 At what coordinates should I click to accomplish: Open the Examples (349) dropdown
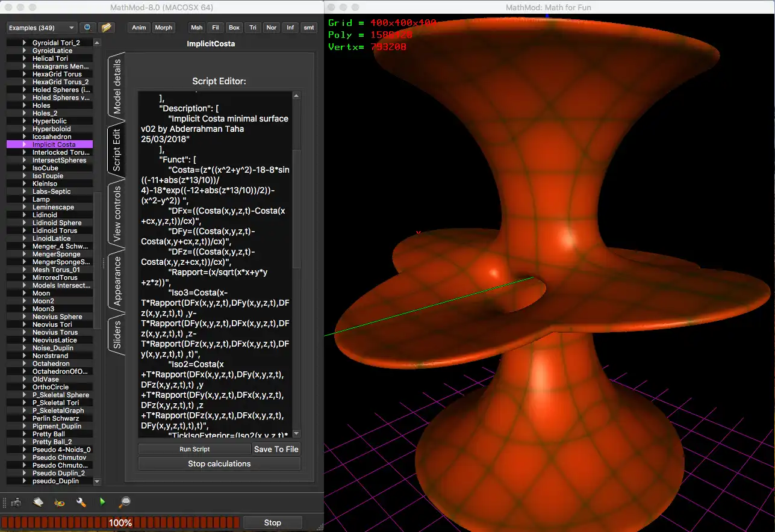click(x=42, y=28)
